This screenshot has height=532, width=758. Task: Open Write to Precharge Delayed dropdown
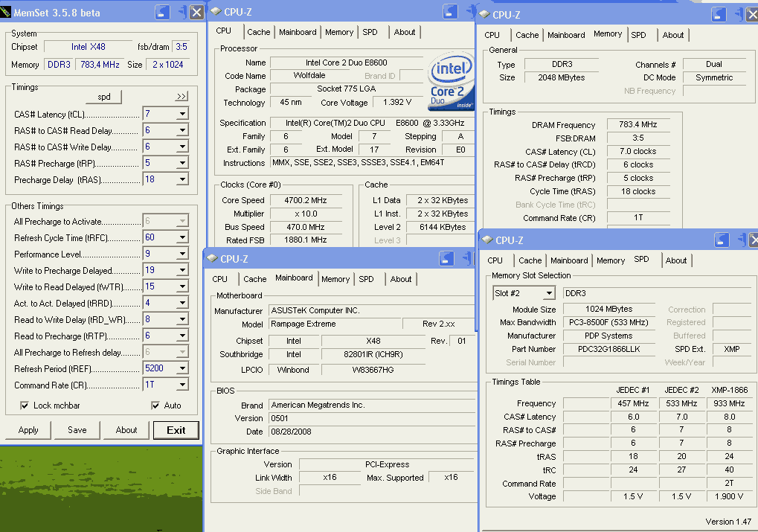[x=182, y=270]
